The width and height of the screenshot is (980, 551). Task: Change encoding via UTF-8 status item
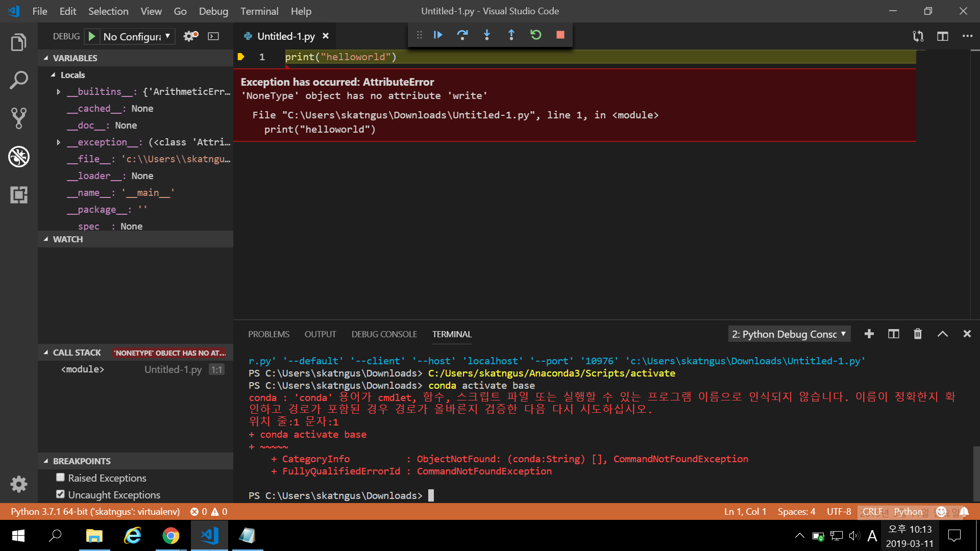pyautogui.click(x=839, y=511)
